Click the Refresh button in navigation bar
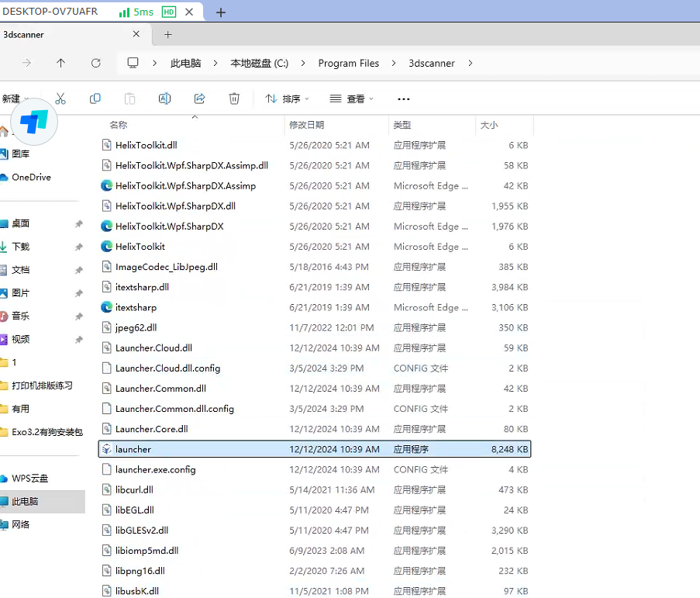Viewport: 700px width, 598px height. pyautogui.click(x=96, y=63)
